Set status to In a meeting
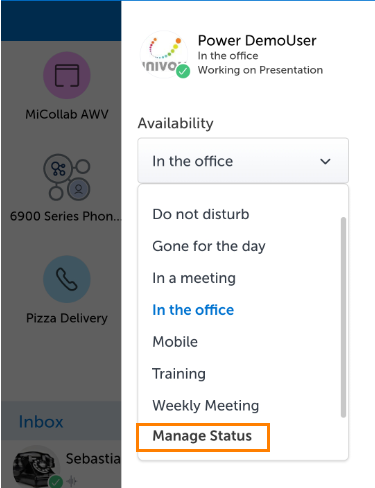Image resolution: width=375 pixels, height=488 pixels. (x=194, y=278)
